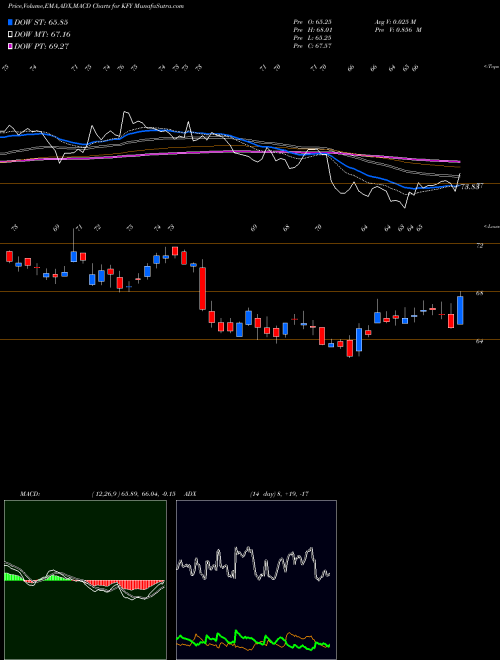
Task: Click the last tall blue candlestick
Action: tap(460, 310)
